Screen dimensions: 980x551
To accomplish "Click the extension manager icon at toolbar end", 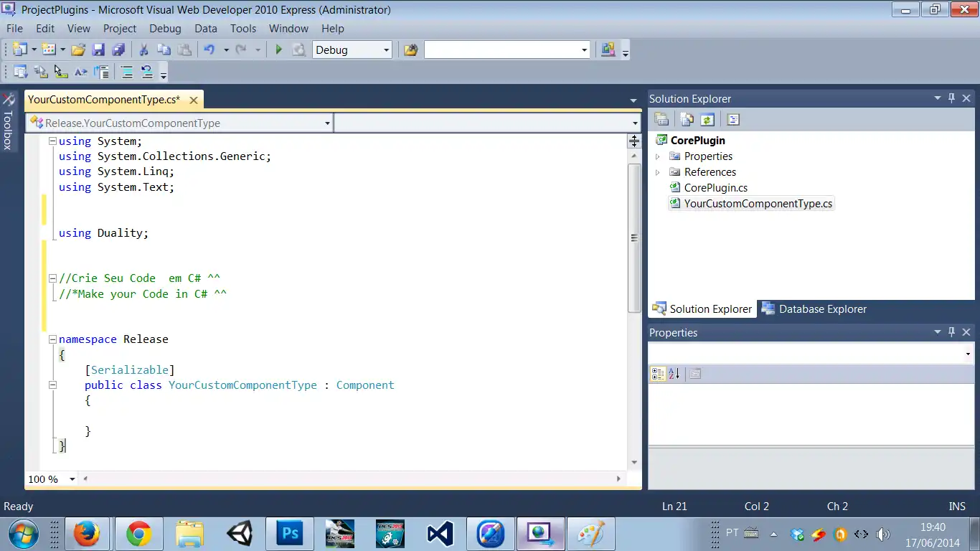I will coord(608,50).
